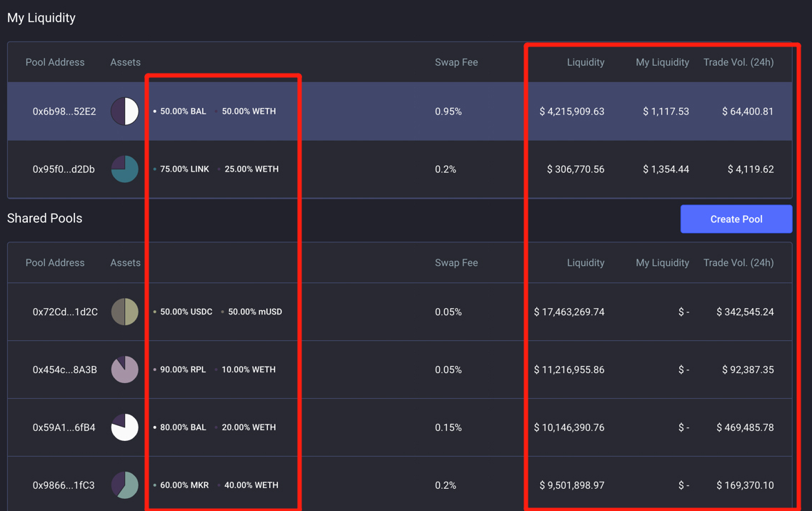The image size is (812, 511).
Task: Click the $ 17,463,269.74 liquidity value
Action: tap(569, 312)
